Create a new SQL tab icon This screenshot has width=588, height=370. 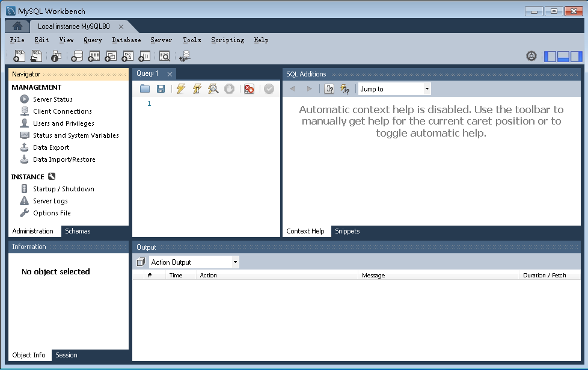19,56
